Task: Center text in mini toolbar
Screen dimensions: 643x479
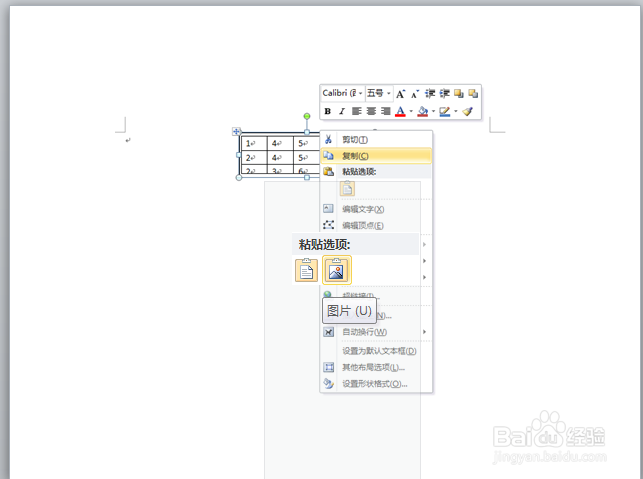Action: tap(371, 111)
